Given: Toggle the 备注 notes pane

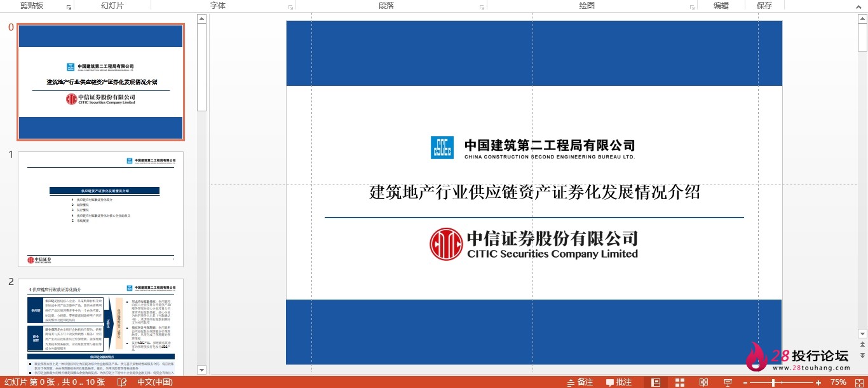Looking at the screenshot, I should [580, 382].
